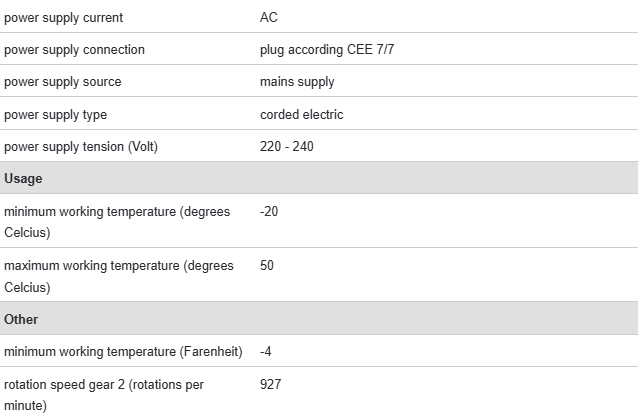Click the "Other" section header
638x420 pixels.
click(x=21, y=319)
